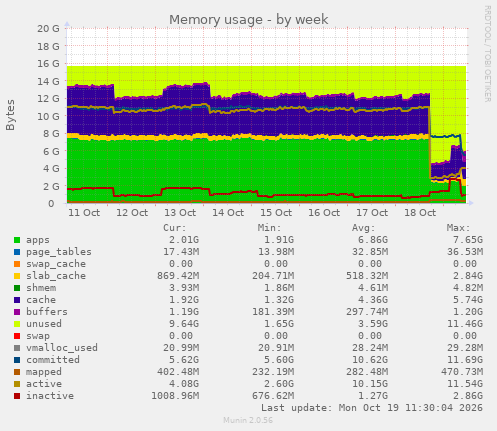Click the unused current value 9.64G
This screenshot has height=431, width=497.
click(184, 324)
